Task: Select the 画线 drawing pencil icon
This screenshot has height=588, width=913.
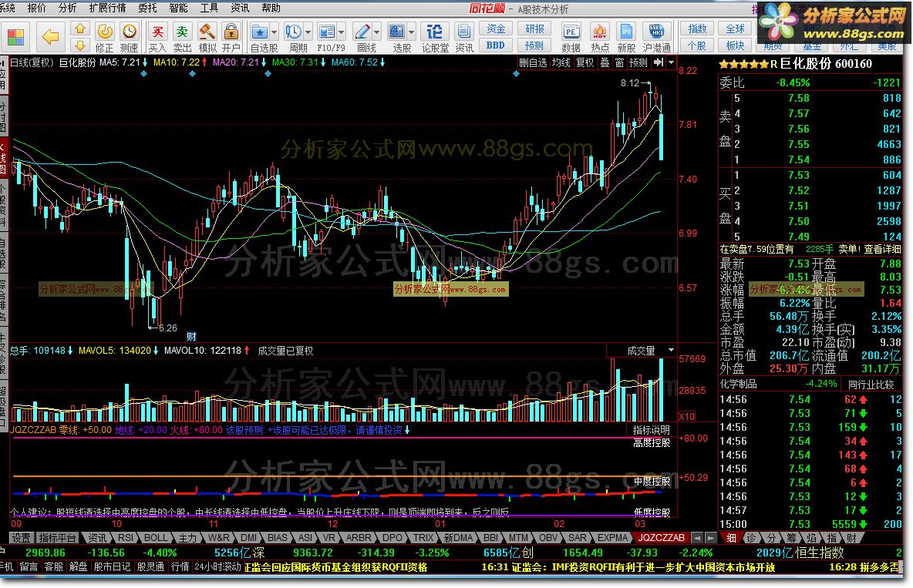Action: pos(362,32)
